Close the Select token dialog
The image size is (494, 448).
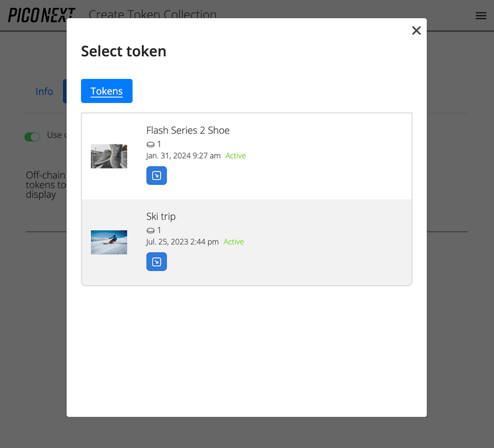(x=416, y=30)
